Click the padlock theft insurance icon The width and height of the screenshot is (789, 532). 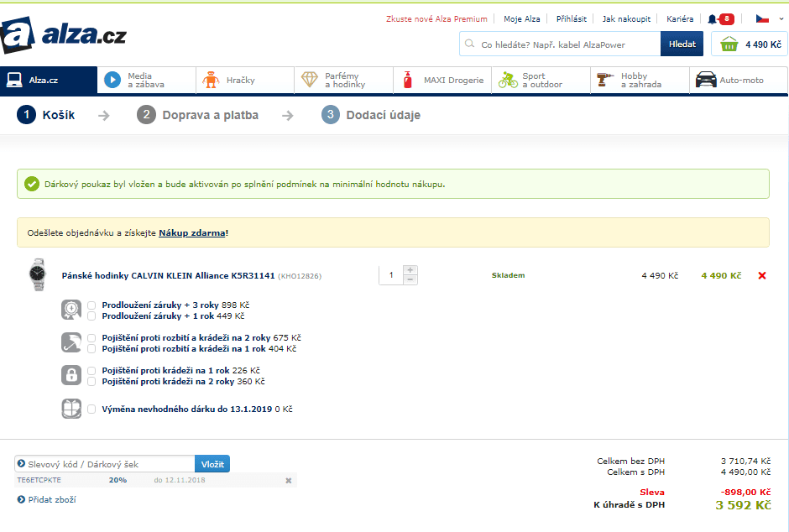coord(71,375)
